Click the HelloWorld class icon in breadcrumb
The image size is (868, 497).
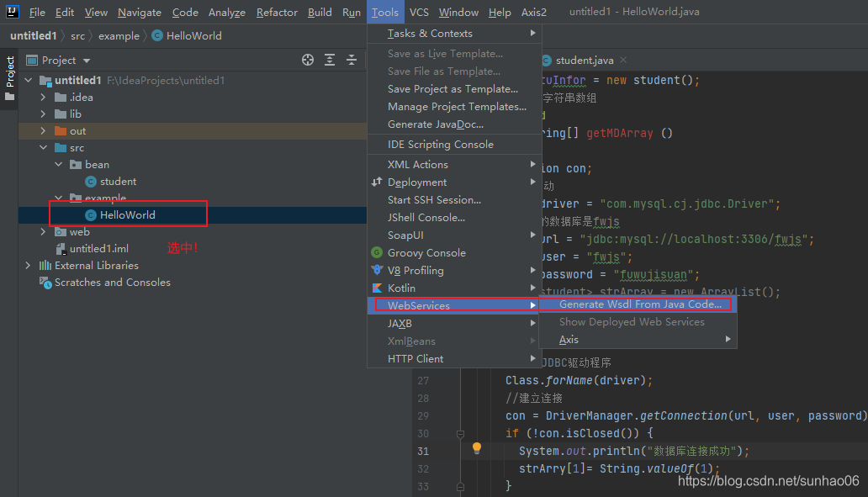tap(157, 36)
